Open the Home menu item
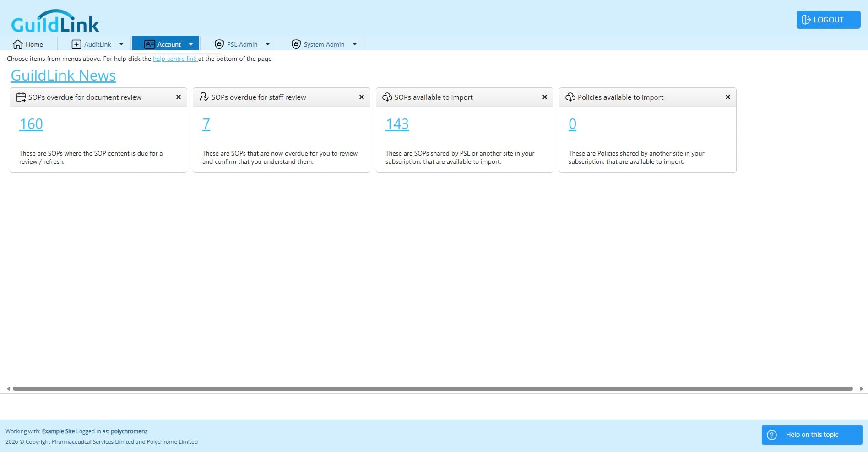 point(28,44)
